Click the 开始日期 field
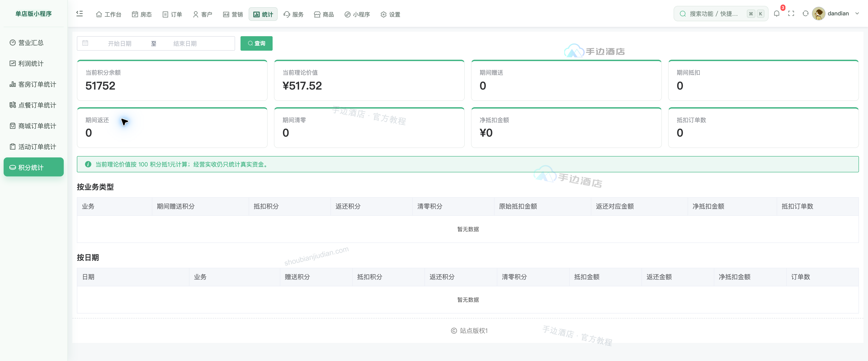The height and width of the screenshot is (361, 868). (x=120, y=43)
